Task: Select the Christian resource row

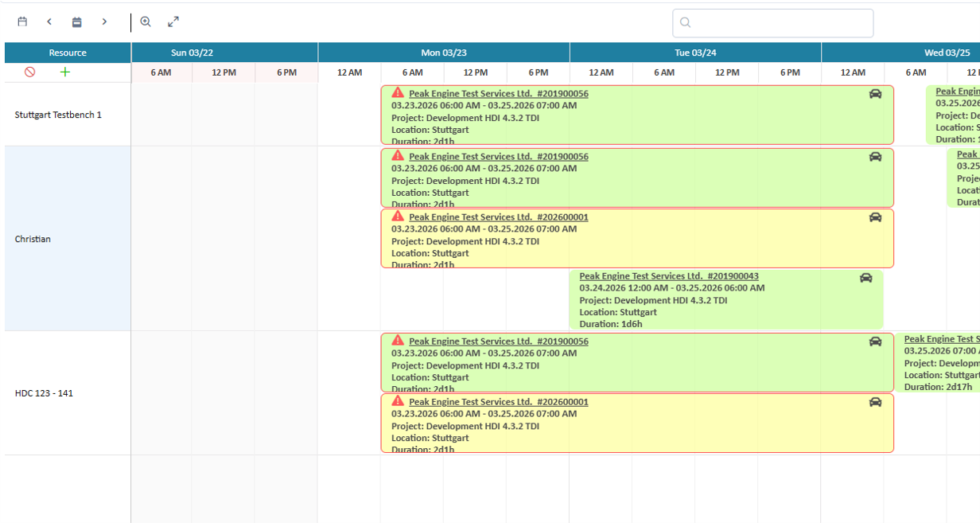Action: 68,239
